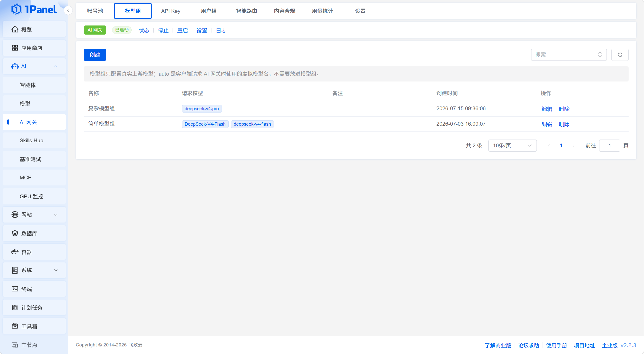Click the AI robot icon
Screen dimensions: 644x354
(15, 66)
